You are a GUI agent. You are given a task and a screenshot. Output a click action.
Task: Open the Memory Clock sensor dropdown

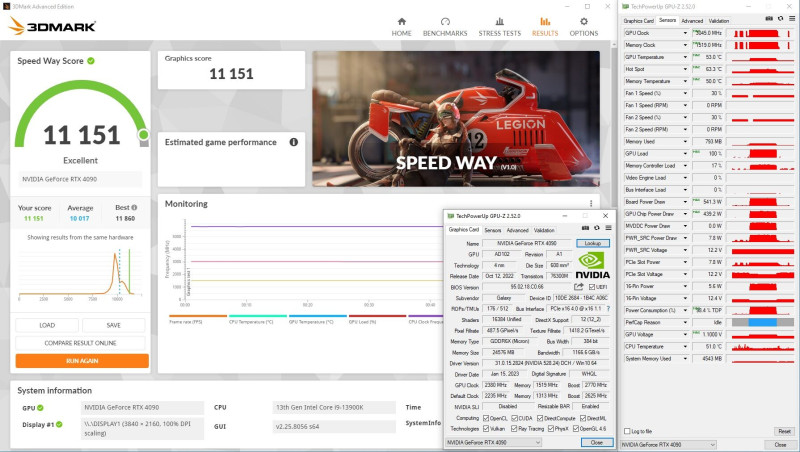[x=685, y=45]
